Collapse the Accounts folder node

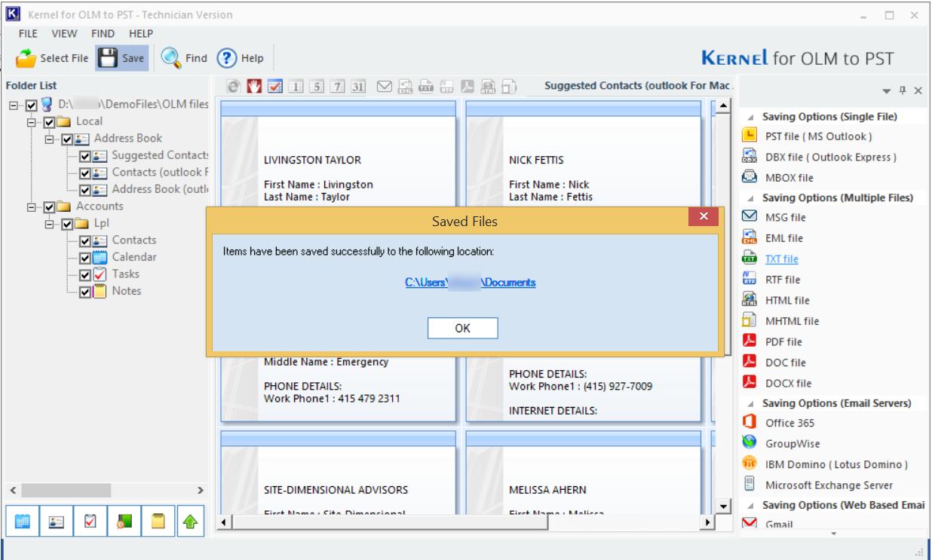click(31, 207)
